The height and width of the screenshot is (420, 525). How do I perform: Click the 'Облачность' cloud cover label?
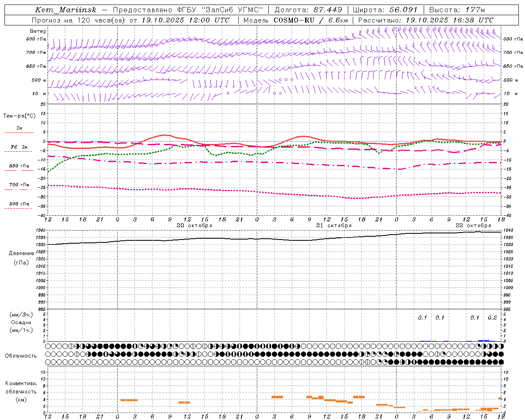coord(21,356)
